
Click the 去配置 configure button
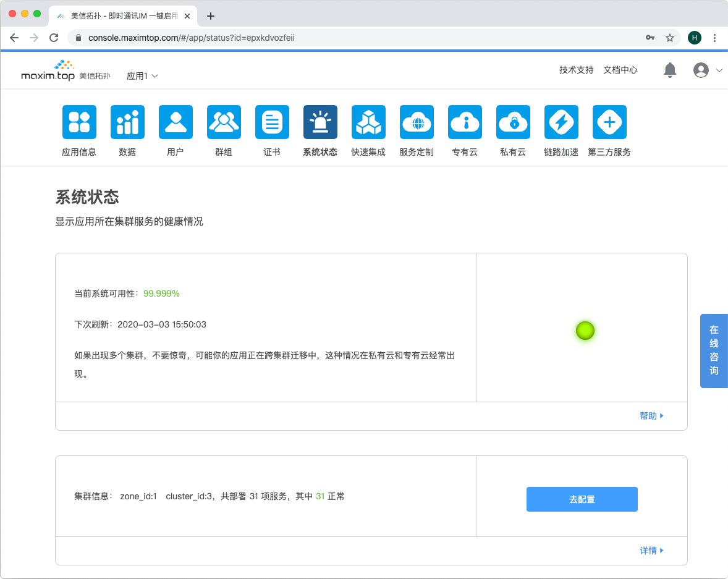point(582,500)
